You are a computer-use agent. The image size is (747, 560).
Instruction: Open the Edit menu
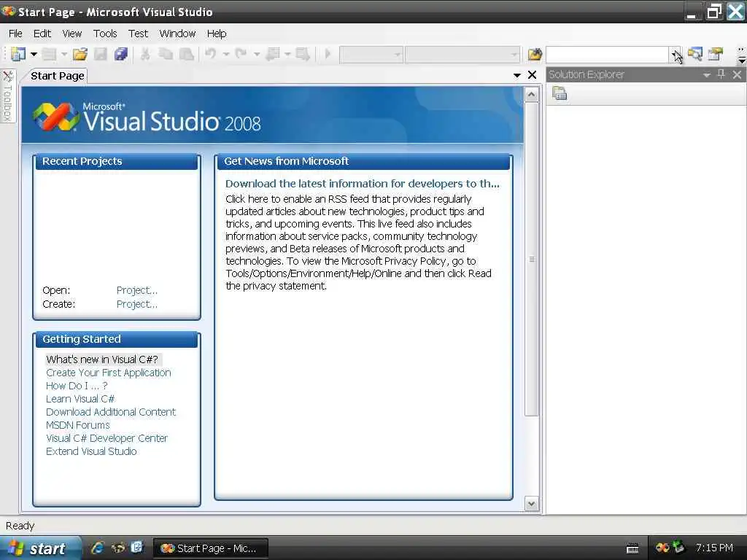42,34
